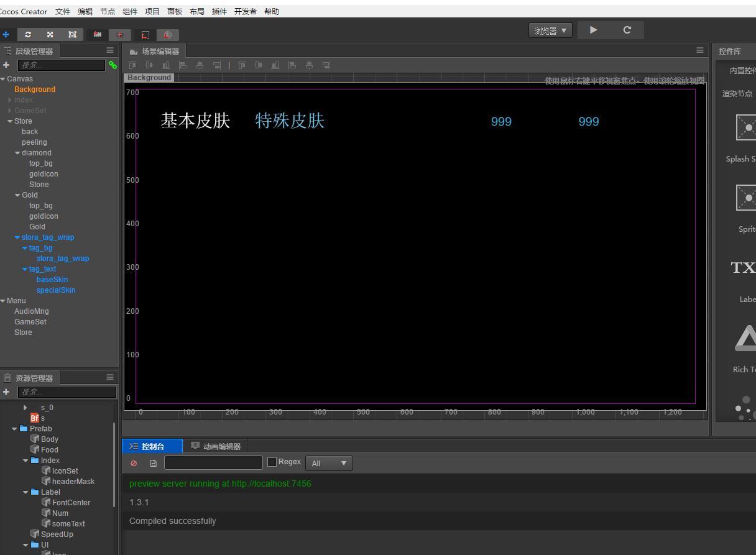The height and width of the screenshot is (555, 756).
Task: Select the move transform tool
Action: pos(6,35)
